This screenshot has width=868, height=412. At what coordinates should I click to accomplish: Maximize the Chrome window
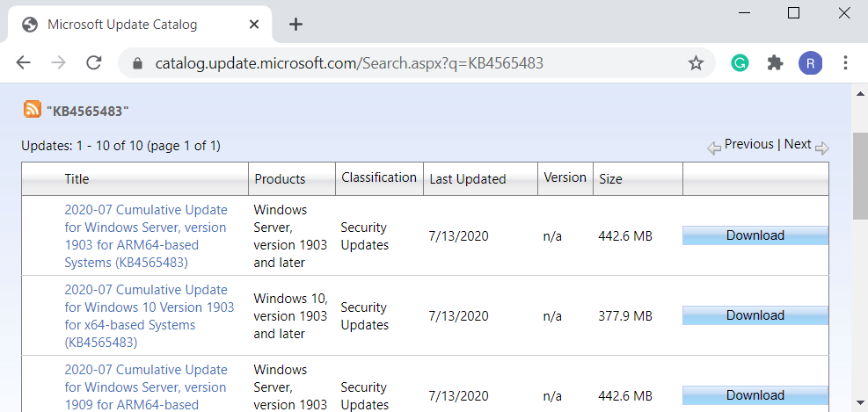tap(794, 12)
